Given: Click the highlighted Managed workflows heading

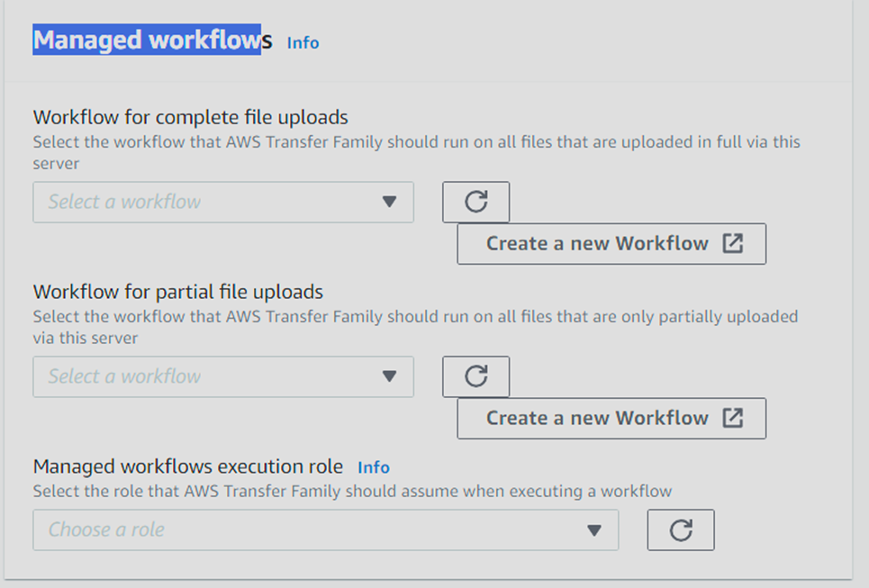Looking at the screenshot, I should pos(152,40).
